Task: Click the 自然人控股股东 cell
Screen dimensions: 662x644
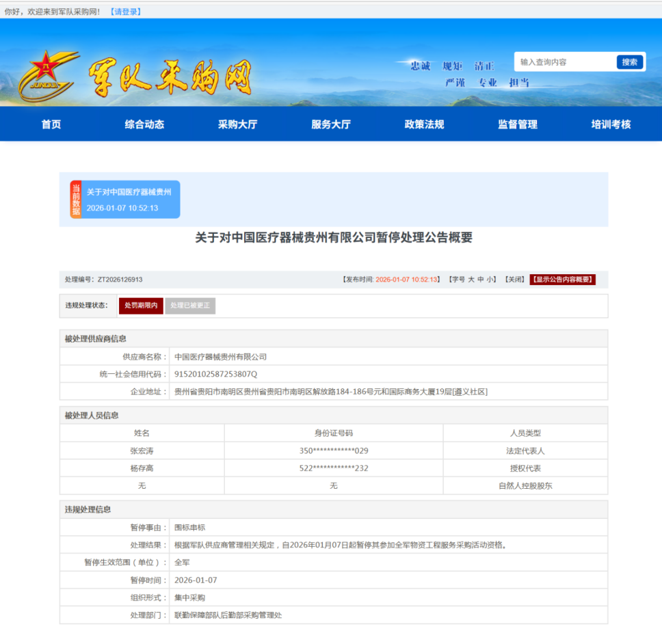Action: pyautogui.click(x=526, y=486)
